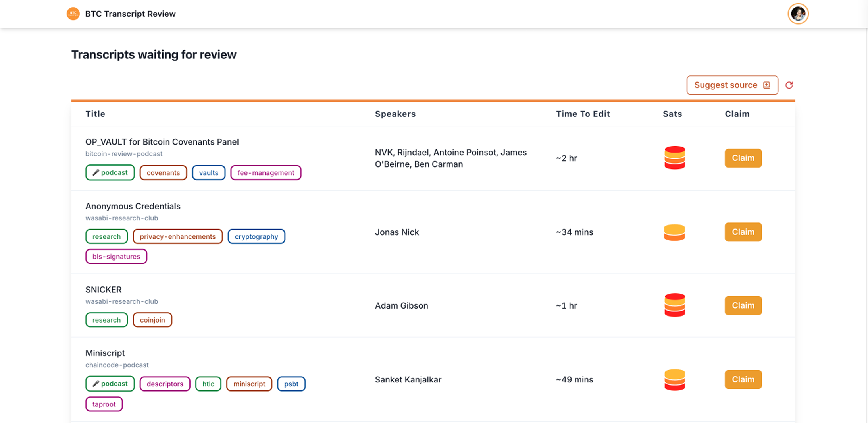Select the htlc tag
Screen dimensions: 868x423
[x=208, y=384]
